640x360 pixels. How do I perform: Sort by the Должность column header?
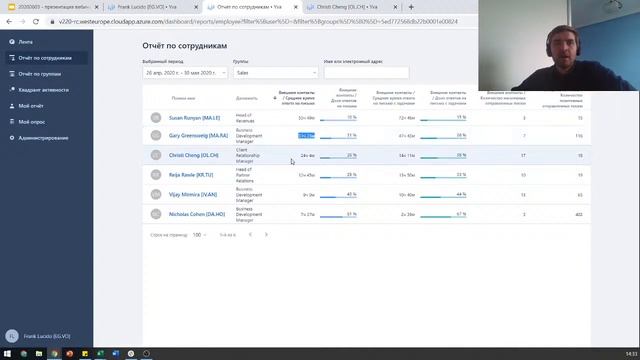pyautogui.click(x=247, y=98)
